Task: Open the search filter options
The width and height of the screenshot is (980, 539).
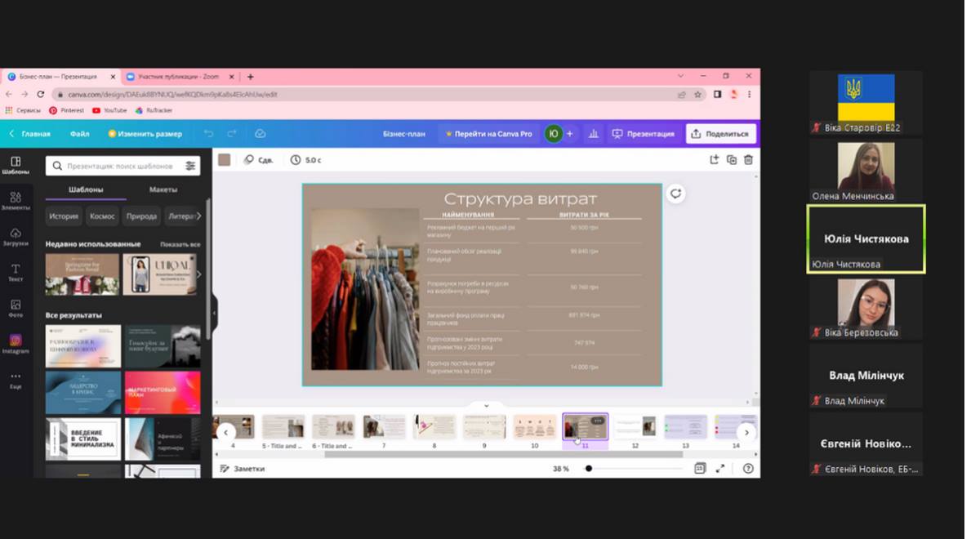Action: click(x=190, y=166)
